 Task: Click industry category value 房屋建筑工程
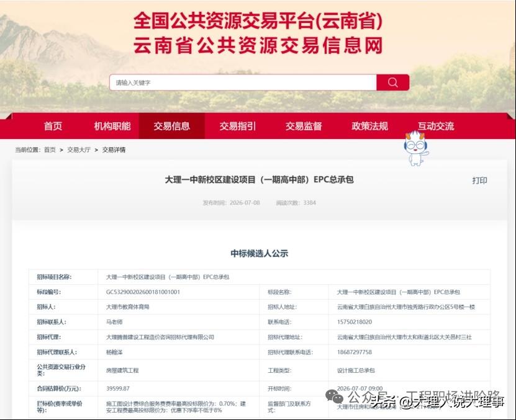tap(122, 370)
